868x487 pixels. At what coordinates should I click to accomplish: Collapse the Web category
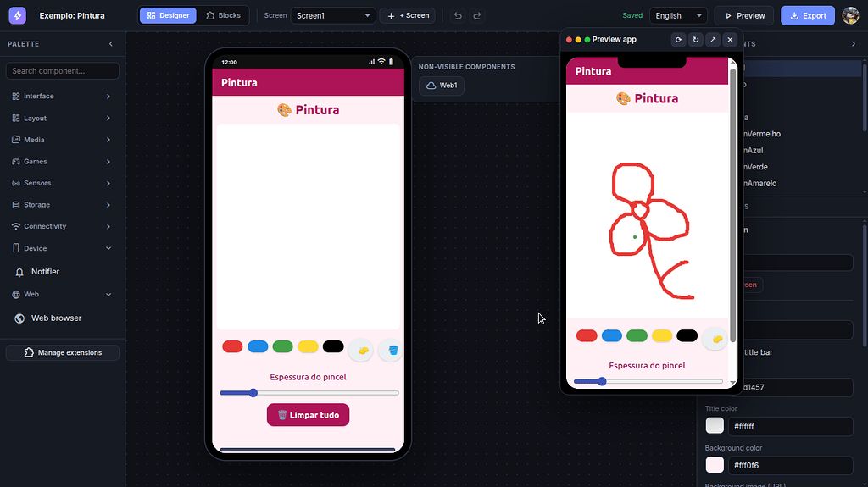click(x=62, y=295)
